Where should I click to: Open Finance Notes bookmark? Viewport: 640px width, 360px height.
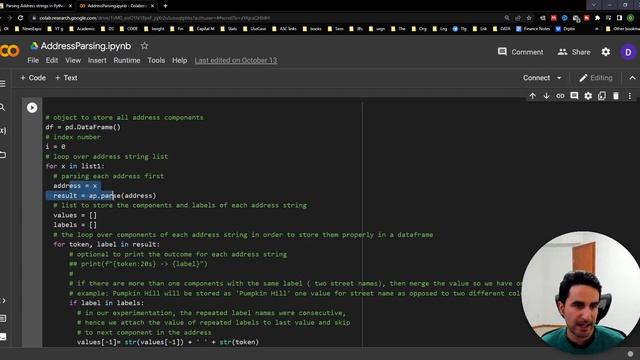[x=533, y=29]
